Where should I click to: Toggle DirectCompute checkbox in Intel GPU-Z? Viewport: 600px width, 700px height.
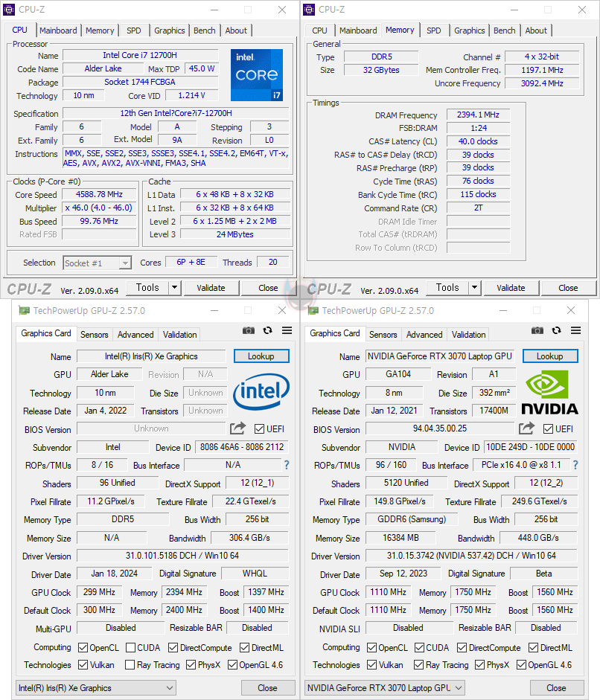click(173, 647)
